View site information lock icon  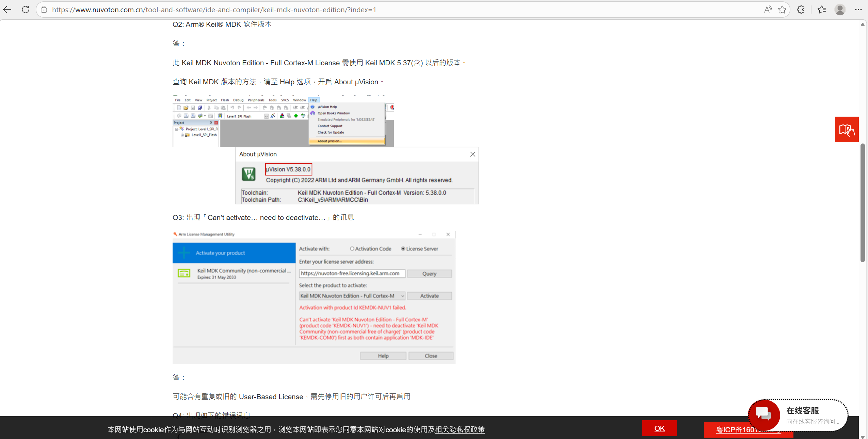[44, 10]
